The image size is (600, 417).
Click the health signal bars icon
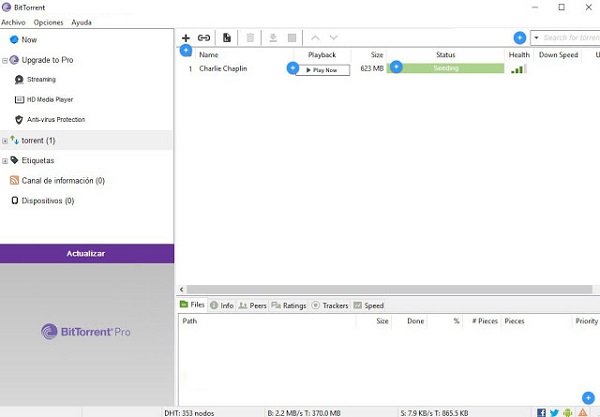click(x=518, y=69)
